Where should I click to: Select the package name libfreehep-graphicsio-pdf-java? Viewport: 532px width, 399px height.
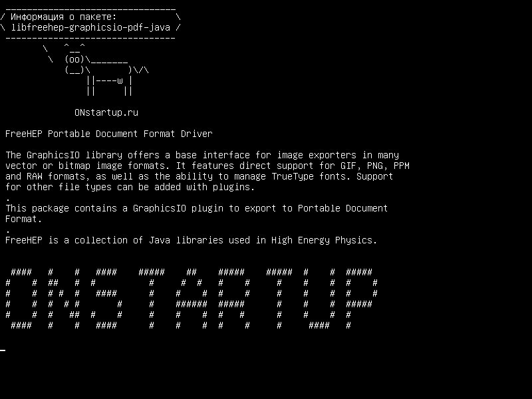point(90,27)
